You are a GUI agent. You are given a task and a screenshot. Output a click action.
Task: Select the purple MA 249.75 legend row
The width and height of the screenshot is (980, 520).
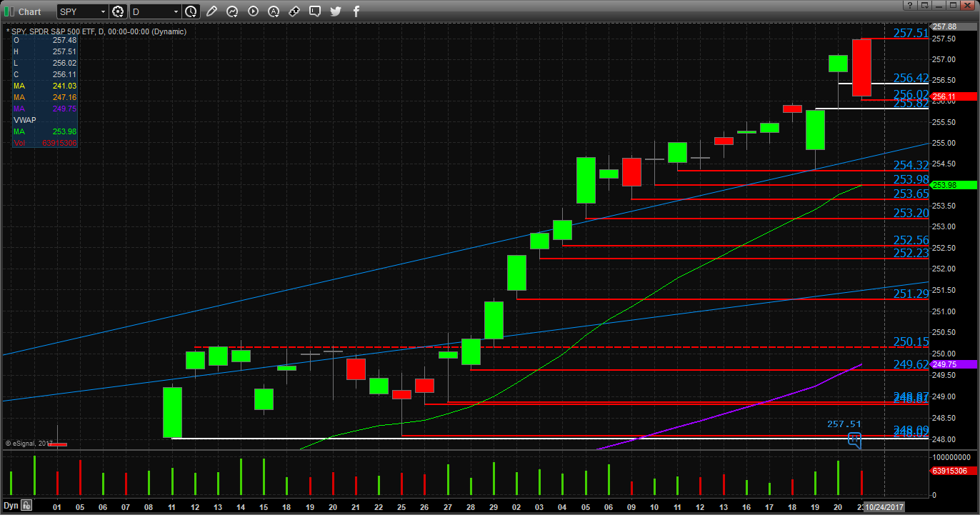pyautogui.click(x=44, y=109)
